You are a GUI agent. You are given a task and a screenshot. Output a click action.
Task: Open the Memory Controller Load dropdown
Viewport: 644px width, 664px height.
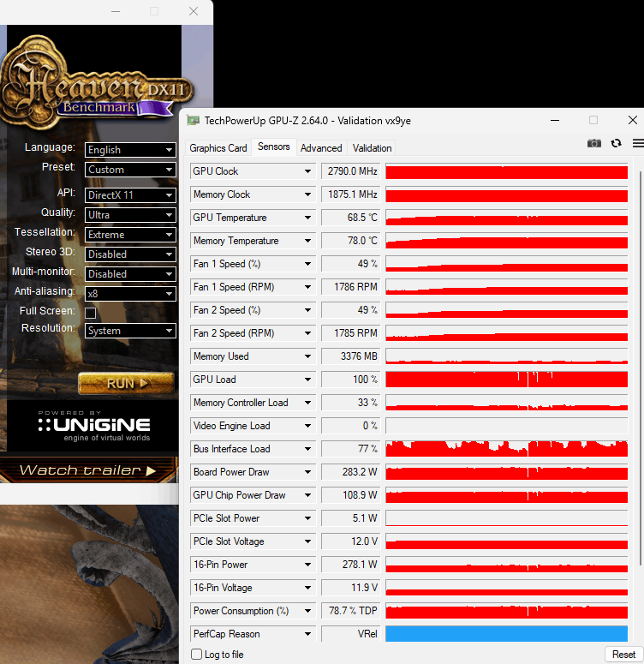pyautogui.click(x=307, y=403)
